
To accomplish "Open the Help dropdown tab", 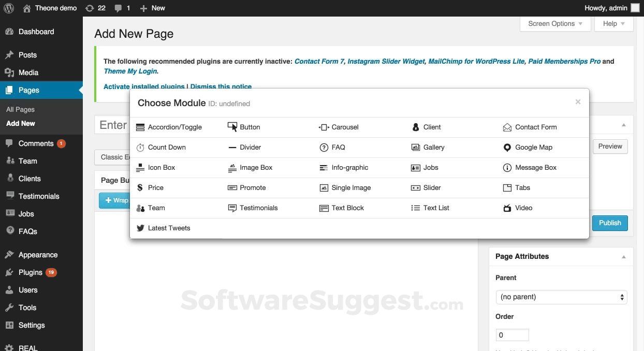I will click(x=614, y=24).
